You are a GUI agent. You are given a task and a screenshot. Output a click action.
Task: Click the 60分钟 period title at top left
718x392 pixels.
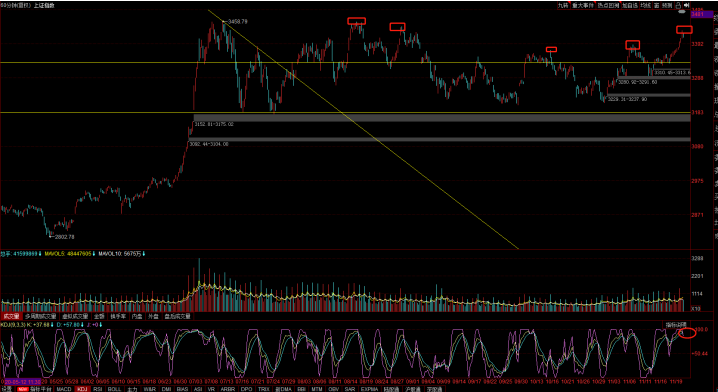[17, 5]
